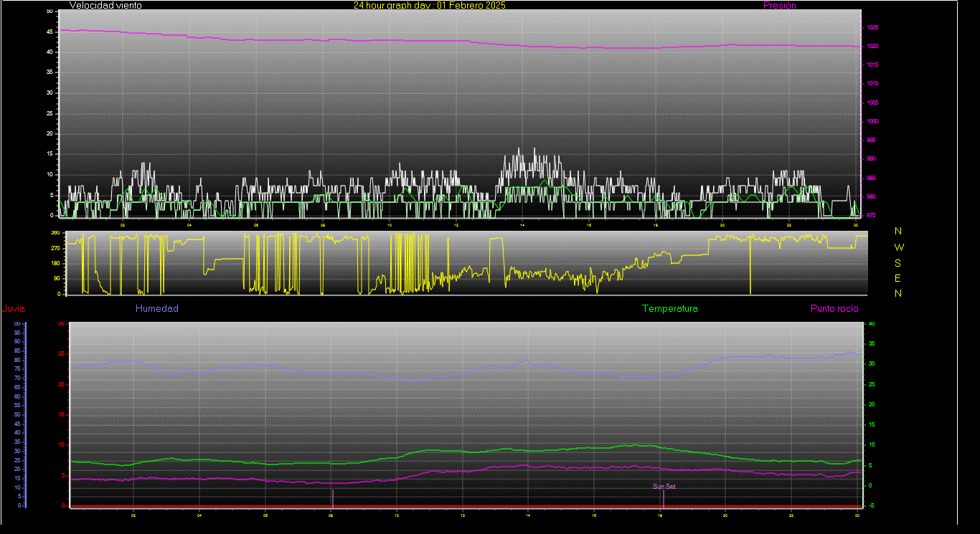Click the 'E' wind direction letter

(898, 278)
